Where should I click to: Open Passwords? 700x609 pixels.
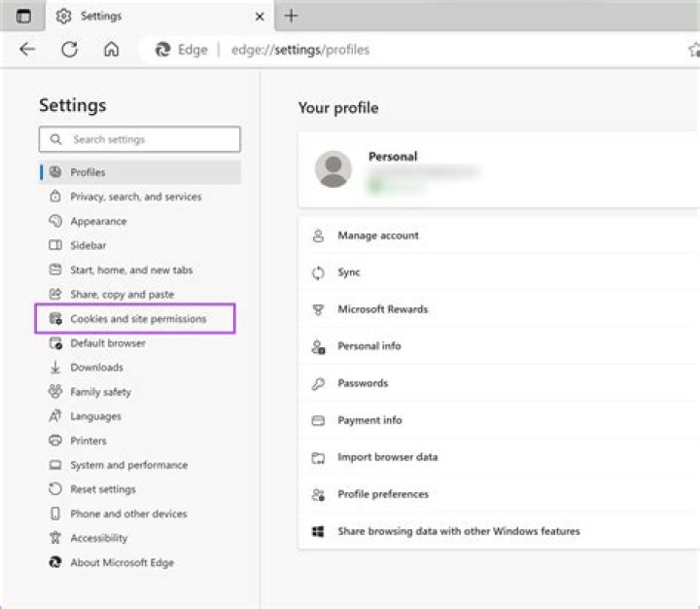click(499, 383)
